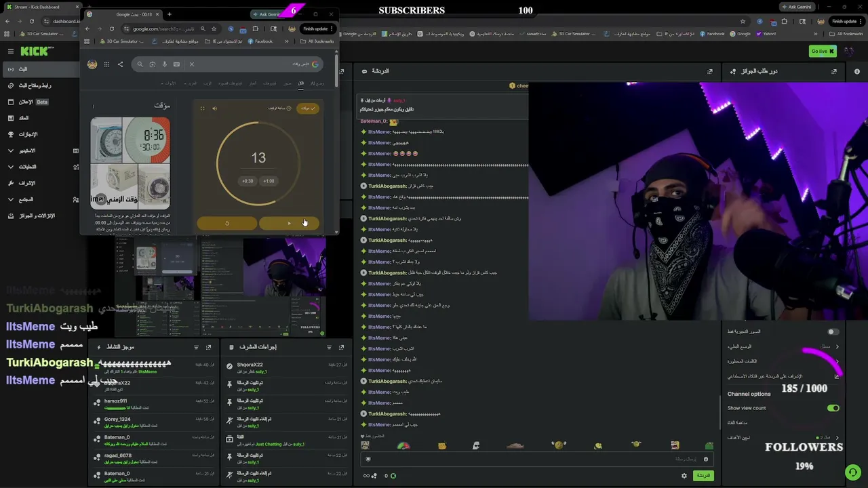Toggle the top switch in chat settings panel
Screen dimensions: 868x488
pos(833,331)
